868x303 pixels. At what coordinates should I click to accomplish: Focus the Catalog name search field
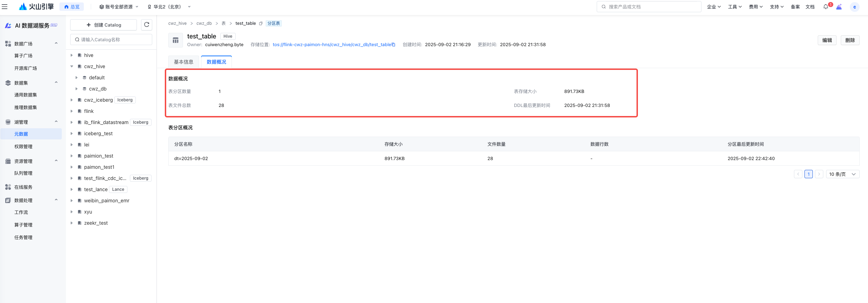(111, 39)
